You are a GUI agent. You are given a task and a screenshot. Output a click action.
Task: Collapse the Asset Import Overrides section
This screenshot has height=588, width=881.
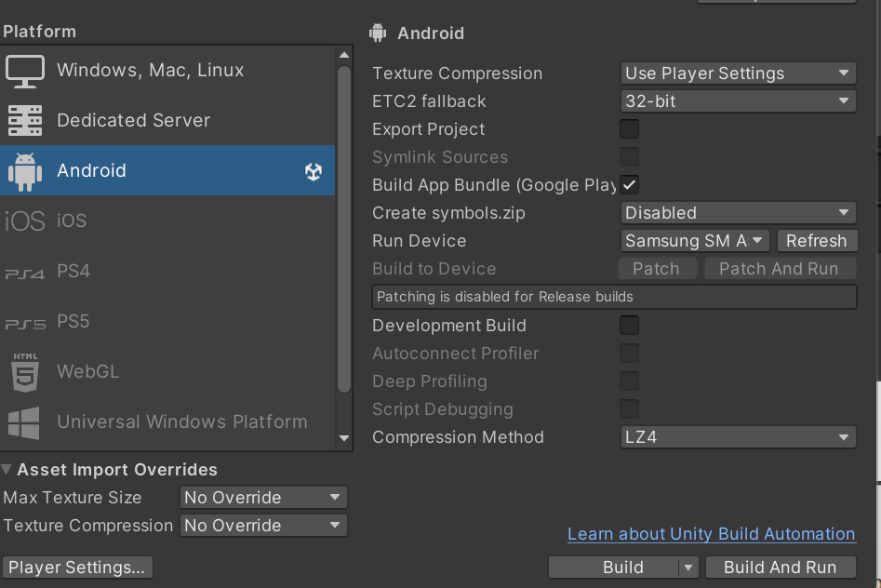pyautogui.click(x=7, y=470)
